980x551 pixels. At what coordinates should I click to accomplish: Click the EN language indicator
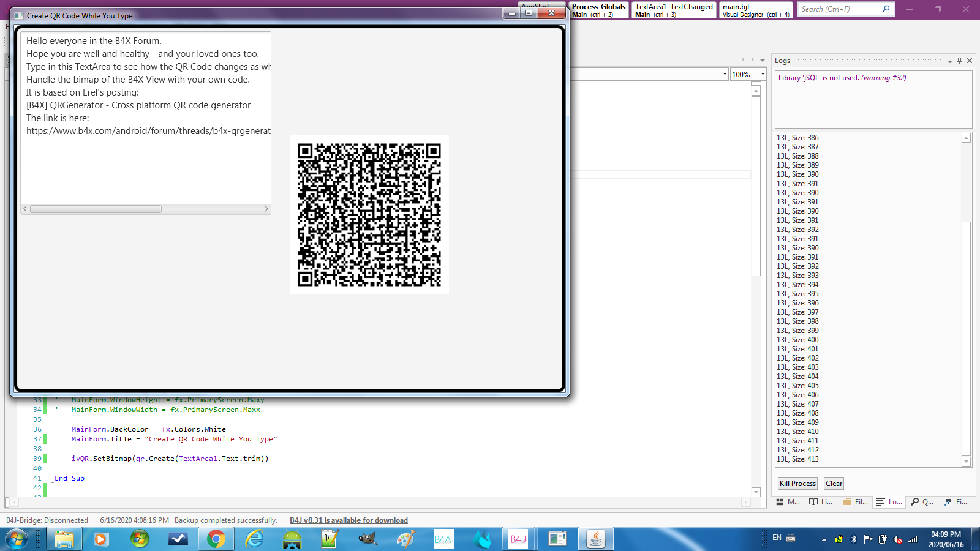[x=777, y=538]
